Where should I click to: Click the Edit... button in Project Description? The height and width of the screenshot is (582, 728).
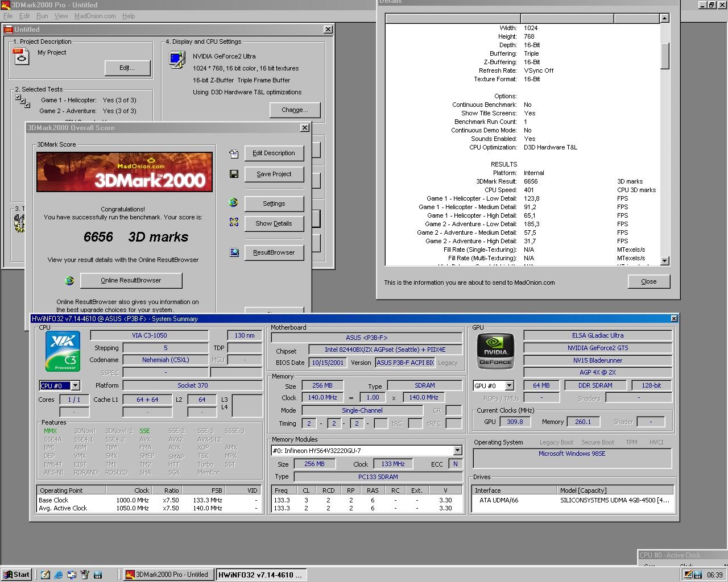click(x=127, y=68)
